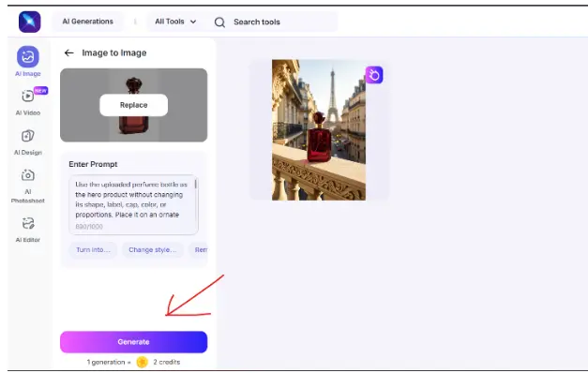This screenshot has height=373, width=588.
Task: Click the 'Image to Image' title
Action: [x=114, y=52]
